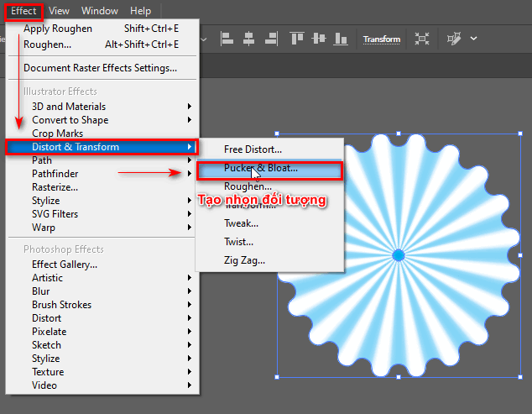The width and height of the screenshot is (532, 414).
Task: Click the pencil edit icon in control bar
Action: tap(455, 39)
